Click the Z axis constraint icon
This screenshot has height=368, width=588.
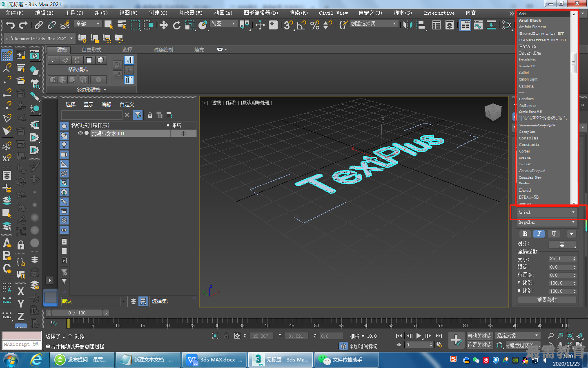click(21, 316)
